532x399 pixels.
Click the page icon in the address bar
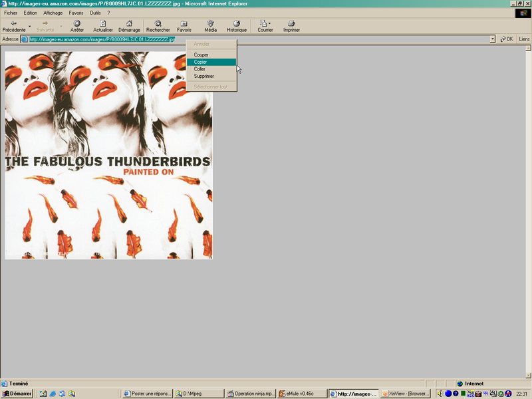[25, 39]
